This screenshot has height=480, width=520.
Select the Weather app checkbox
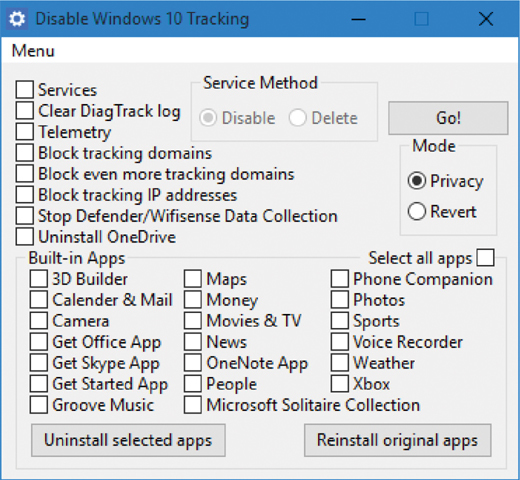point(340,362)
